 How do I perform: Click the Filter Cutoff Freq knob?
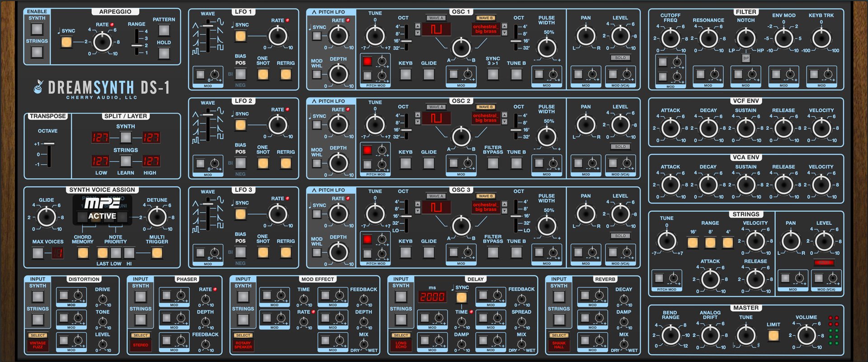click(x=670, y=38)
